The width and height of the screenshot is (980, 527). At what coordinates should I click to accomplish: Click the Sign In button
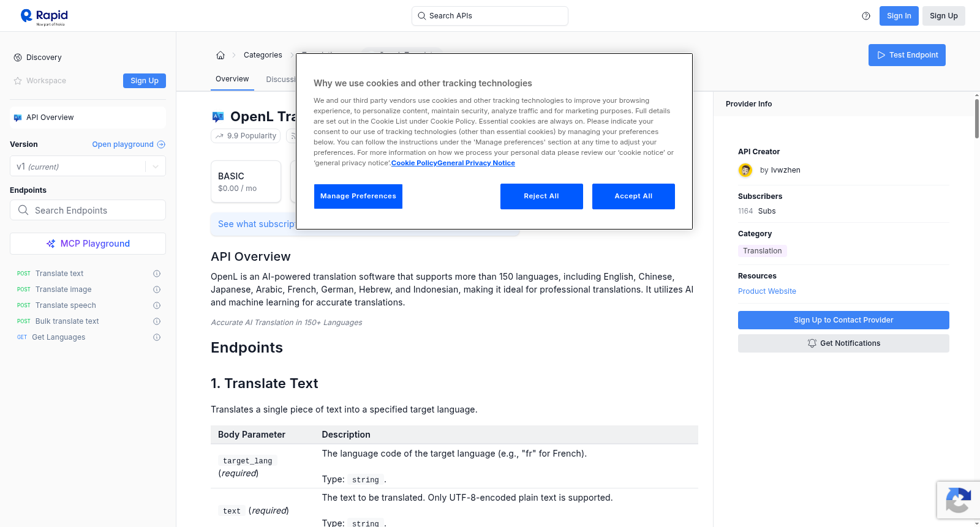899,16
